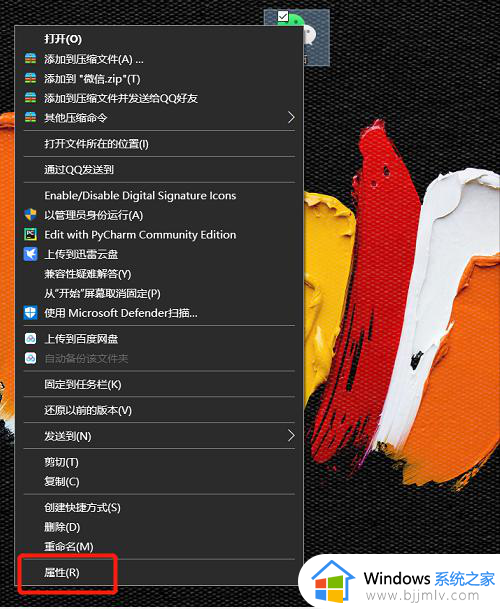Choose 以管理员身份运行(A)

159,215
